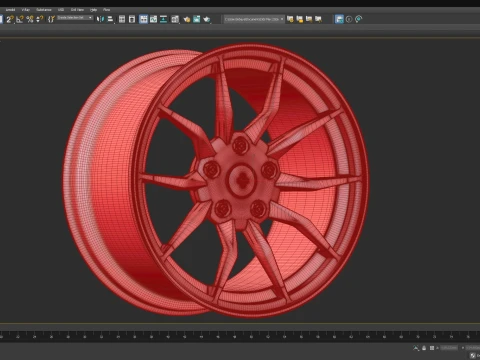
Task: Click fourth project folder icon
Action: [x=319, y=19]
